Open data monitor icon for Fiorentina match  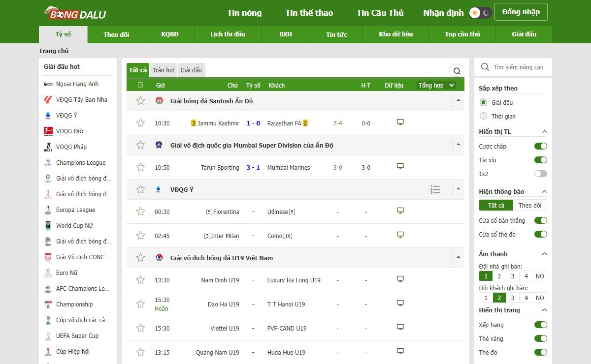click(400, 211)
